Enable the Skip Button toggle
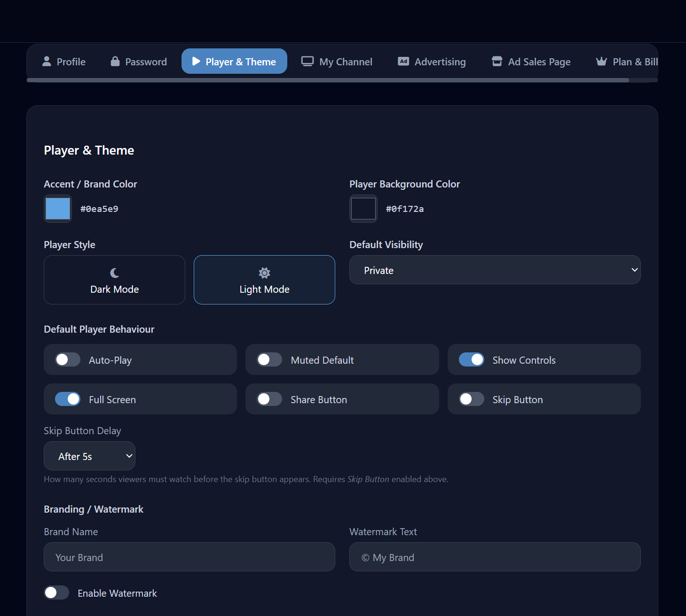 (x=471, y=399)
